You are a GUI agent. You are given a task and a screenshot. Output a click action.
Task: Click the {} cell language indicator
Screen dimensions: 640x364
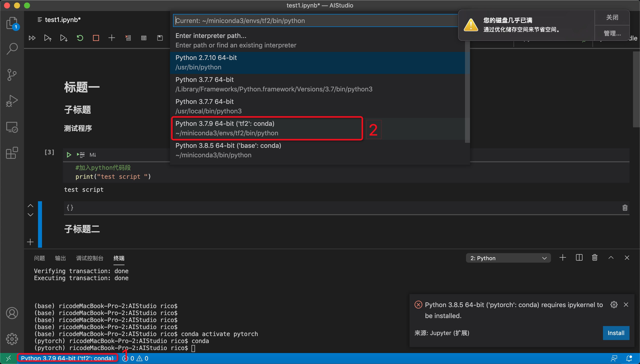click(70, 207)
